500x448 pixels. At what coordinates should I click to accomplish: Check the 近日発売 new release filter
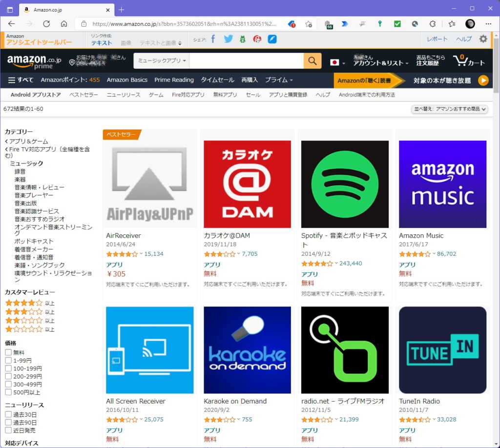point(8,430)
